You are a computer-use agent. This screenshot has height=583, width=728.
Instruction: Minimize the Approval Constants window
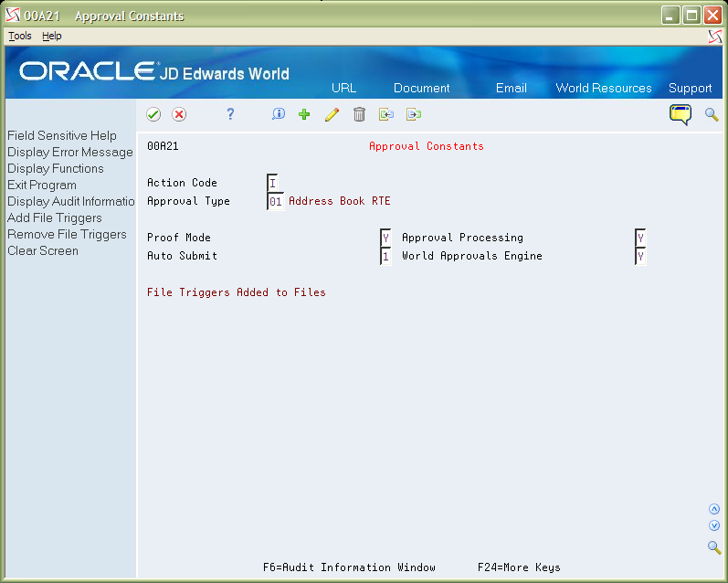[x=670, y=16]
